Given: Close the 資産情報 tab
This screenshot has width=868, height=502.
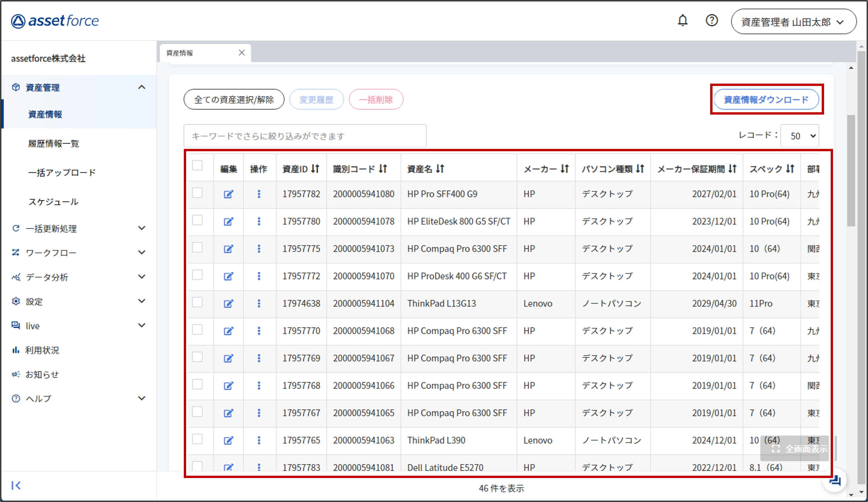Looking at the screenshot, I should point(242,53).
